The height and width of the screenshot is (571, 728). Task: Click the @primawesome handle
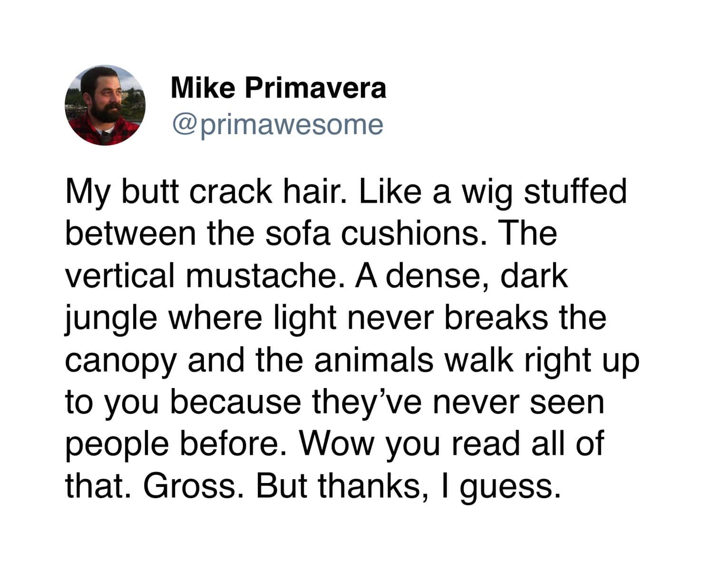coord(277,125)
